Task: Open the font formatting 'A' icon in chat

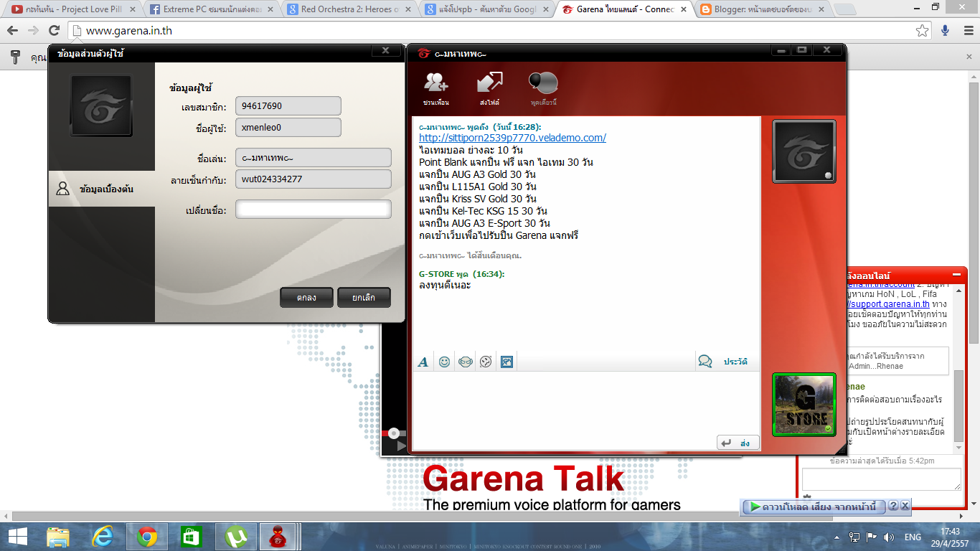Action: pos(423,362)
